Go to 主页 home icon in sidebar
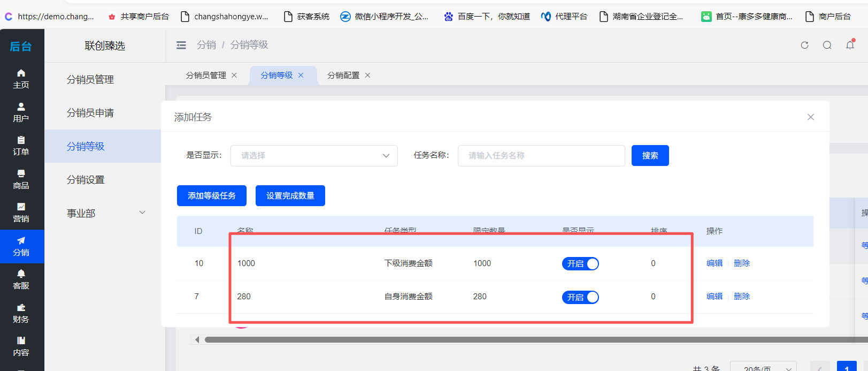The height and width of the screenshot is (371, 868). point(21,78)
